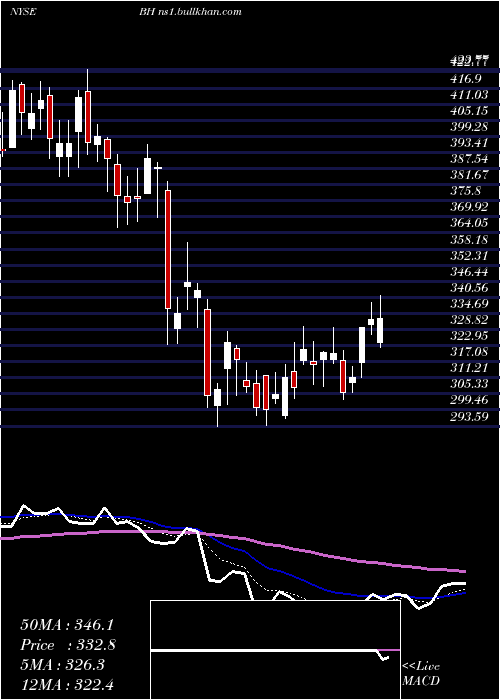Select the 399.28 price axis label
The width and height of the screenshot is (500, 700).
pos(470,127)
